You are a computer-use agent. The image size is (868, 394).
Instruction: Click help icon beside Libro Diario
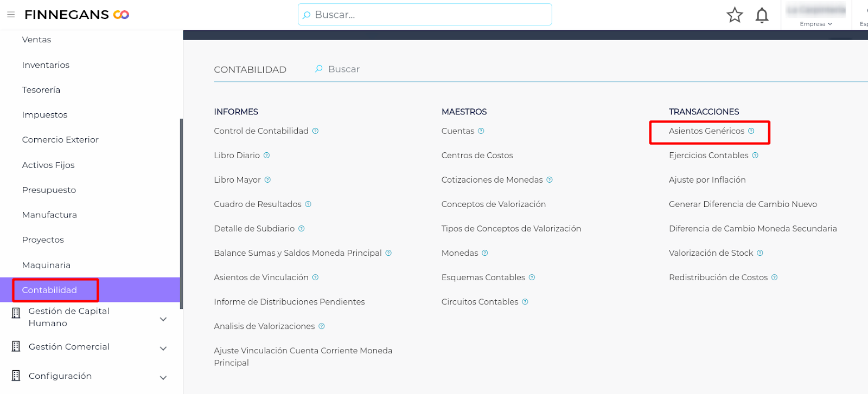(x=267, y=156)
